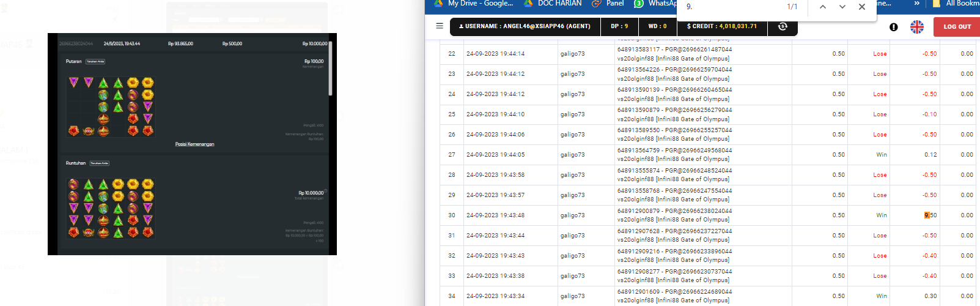Go to previous find-bar match

[x=823, y=7]
